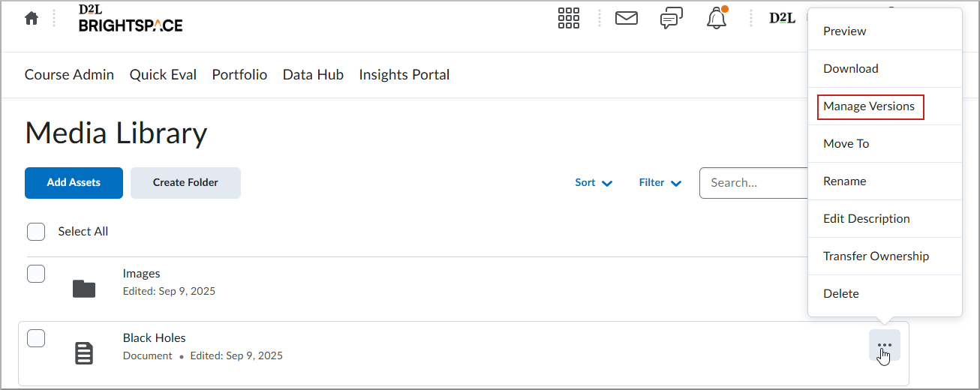Select Transfer Ownership menu option

tap(885, 256)
